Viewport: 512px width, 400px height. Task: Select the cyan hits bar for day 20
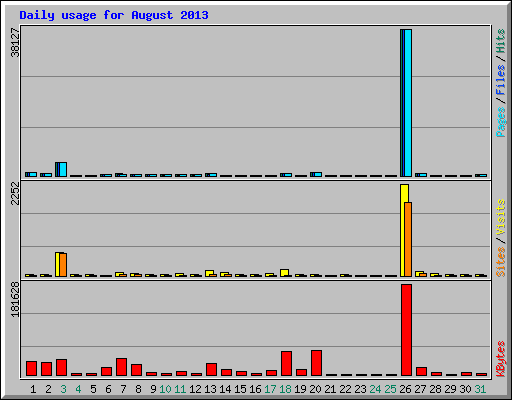click(318, 174)
